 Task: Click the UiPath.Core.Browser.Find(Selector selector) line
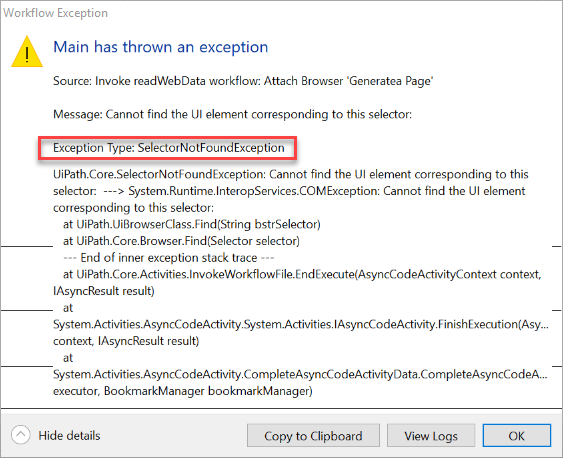point(181,241)
